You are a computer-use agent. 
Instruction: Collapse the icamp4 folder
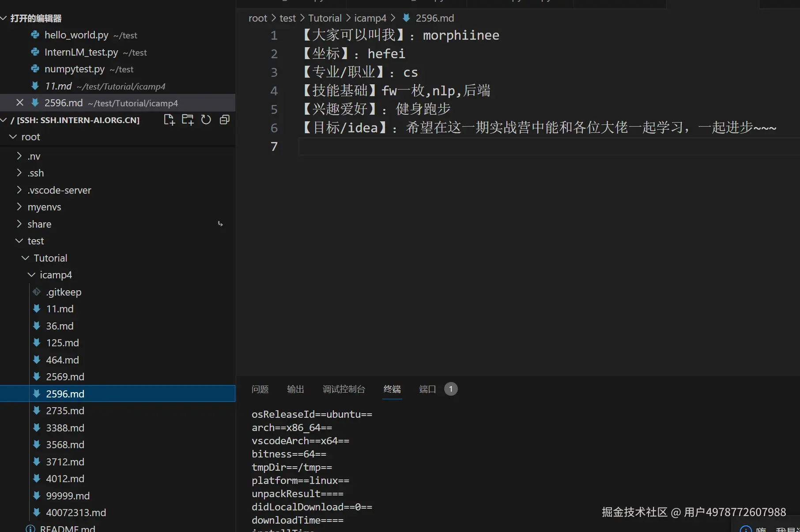coord(31,275)
